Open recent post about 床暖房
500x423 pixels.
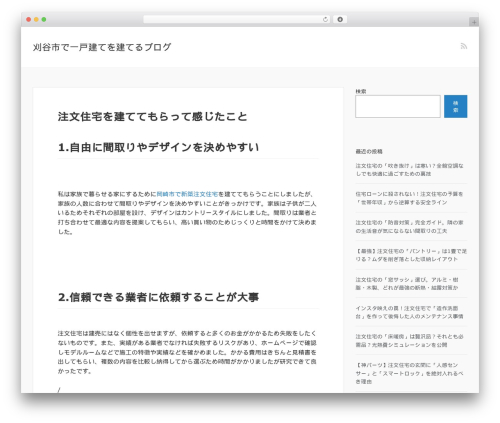click(x=409, y=341)
